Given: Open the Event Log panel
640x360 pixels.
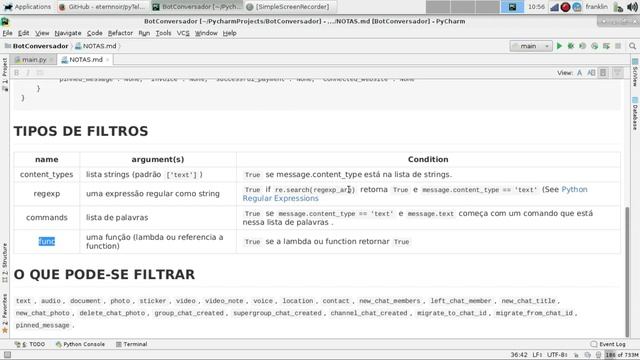Looking at the screenshot, I should 608,344.
